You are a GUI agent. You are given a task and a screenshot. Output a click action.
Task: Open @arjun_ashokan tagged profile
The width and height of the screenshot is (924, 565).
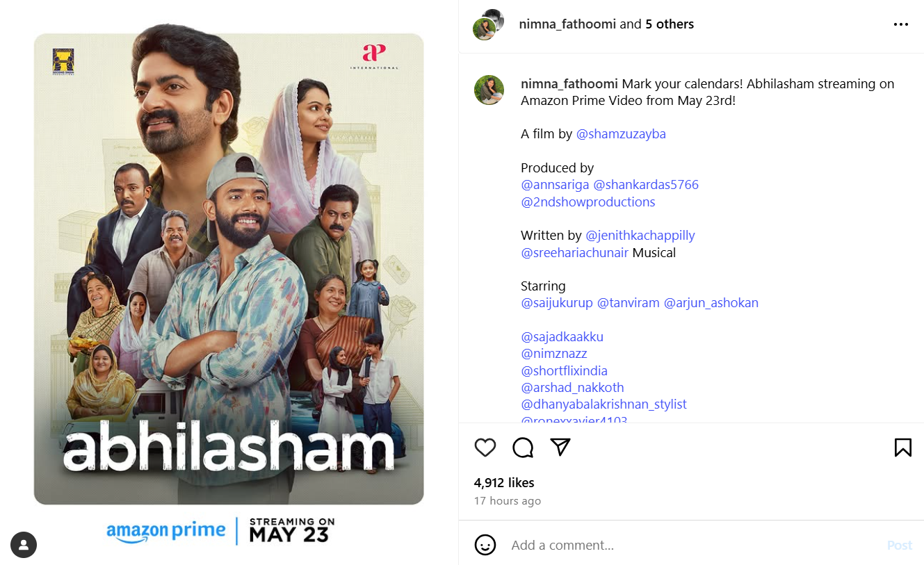click(x=711, y=303)
